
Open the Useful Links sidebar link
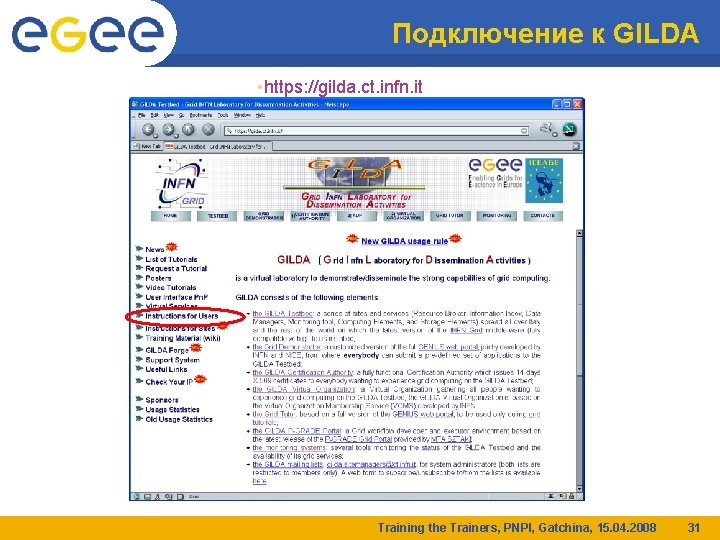click(x=166, y=370)
